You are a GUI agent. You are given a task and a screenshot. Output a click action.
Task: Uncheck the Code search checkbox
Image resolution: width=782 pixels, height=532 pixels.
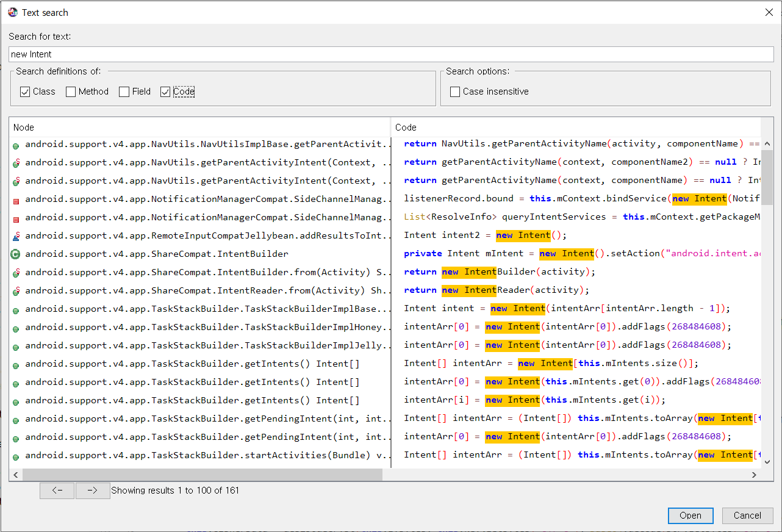coord(165,92)
